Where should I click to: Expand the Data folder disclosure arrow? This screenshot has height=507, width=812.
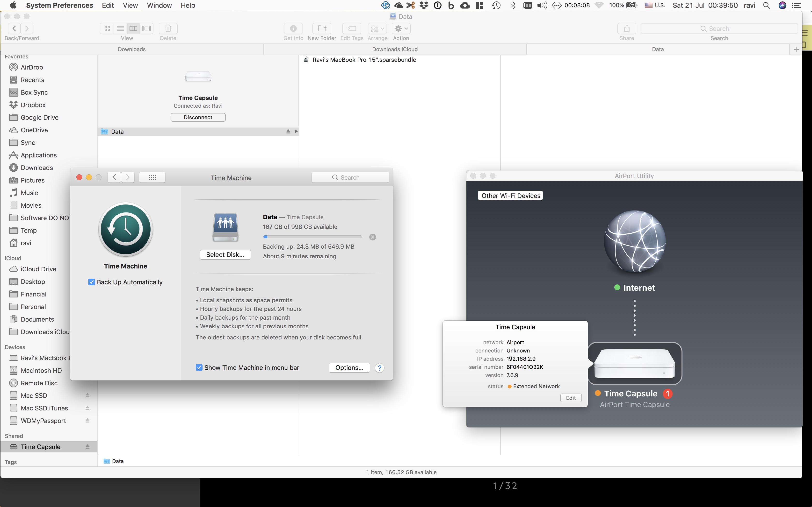tap(296, 131)
